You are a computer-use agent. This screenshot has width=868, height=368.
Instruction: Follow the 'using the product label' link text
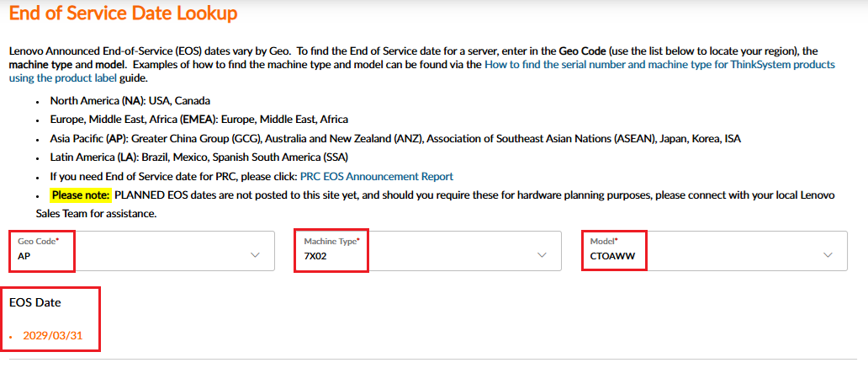point(62,78)
